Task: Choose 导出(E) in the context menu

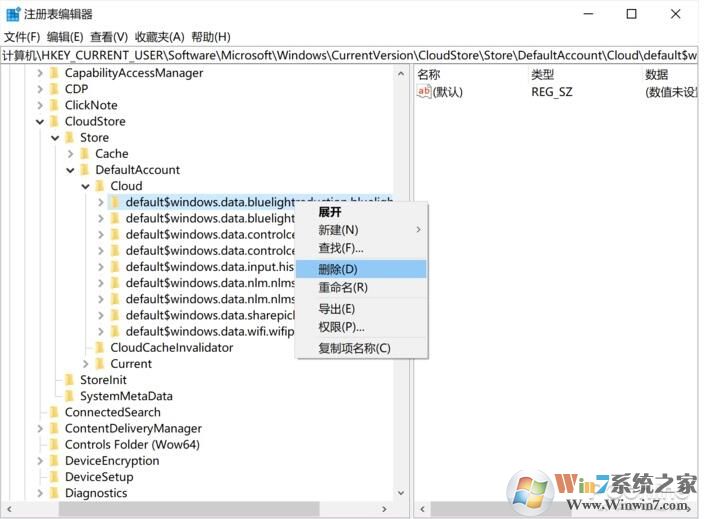Action: (x=361, y=309)
